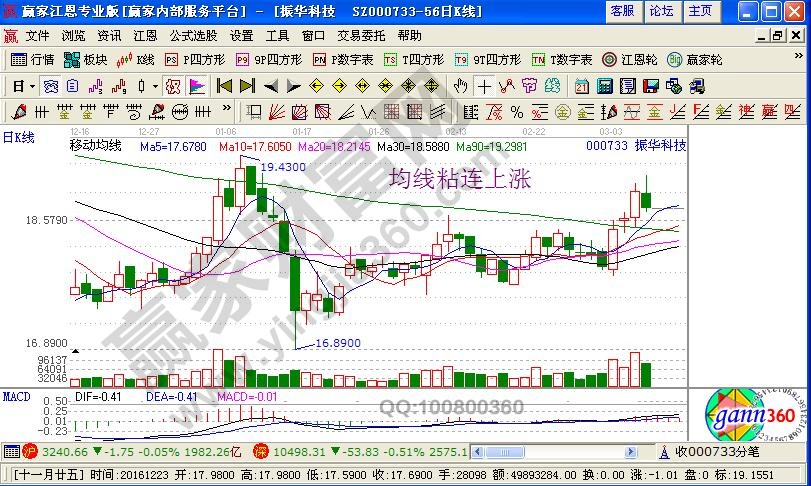Click the horizontal scrollbar at bottom
Viewport: 811px width, 486px height.
coord(560,451)
